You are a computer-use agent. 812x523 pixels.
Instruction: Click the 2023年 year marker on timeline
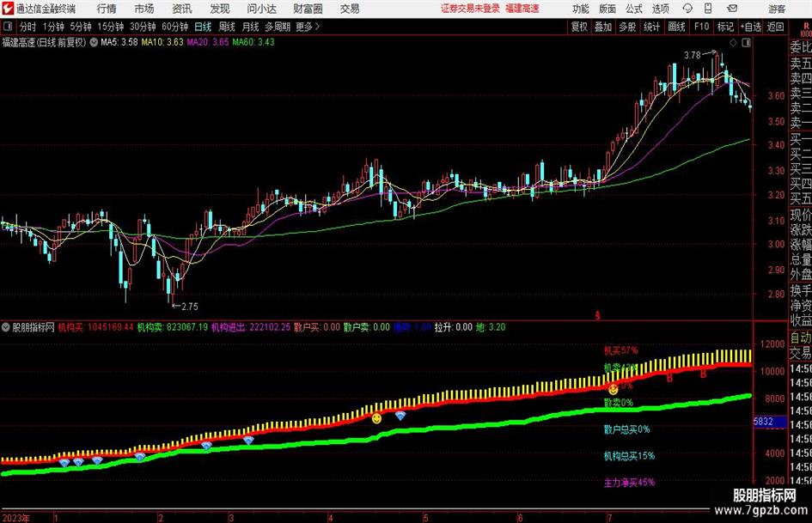pos(16,518)
